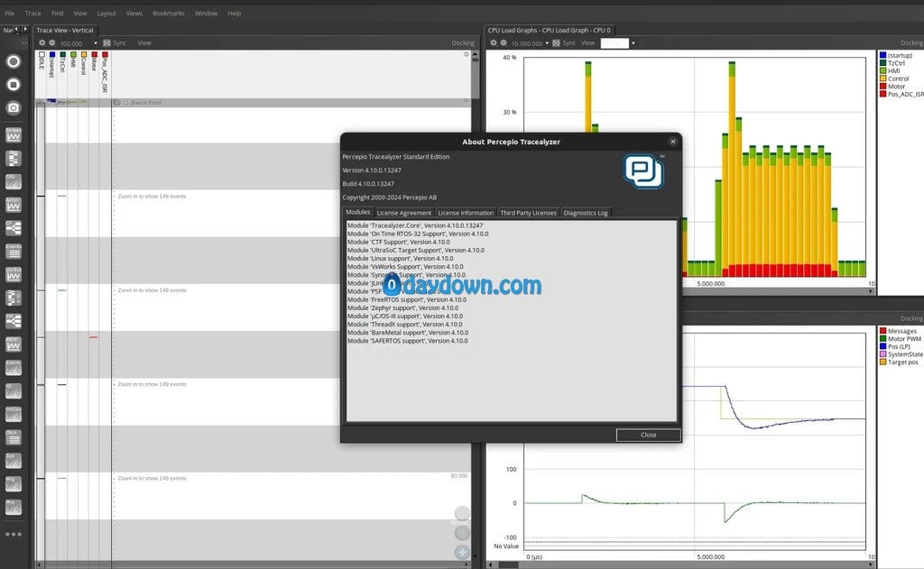Select the CPU Load Graphs tab
The image size is (924, 569).
[549, 30]
